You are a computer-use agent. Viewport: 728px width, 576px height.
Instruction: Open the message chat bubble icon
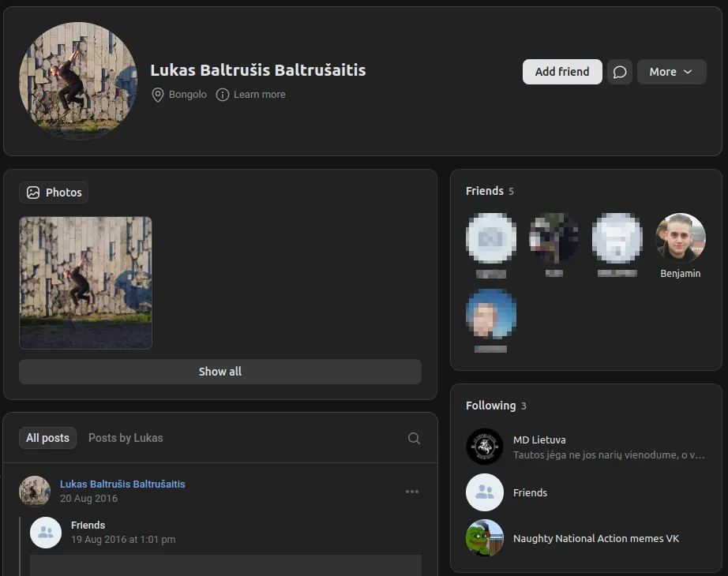click(x=620, y=72)
